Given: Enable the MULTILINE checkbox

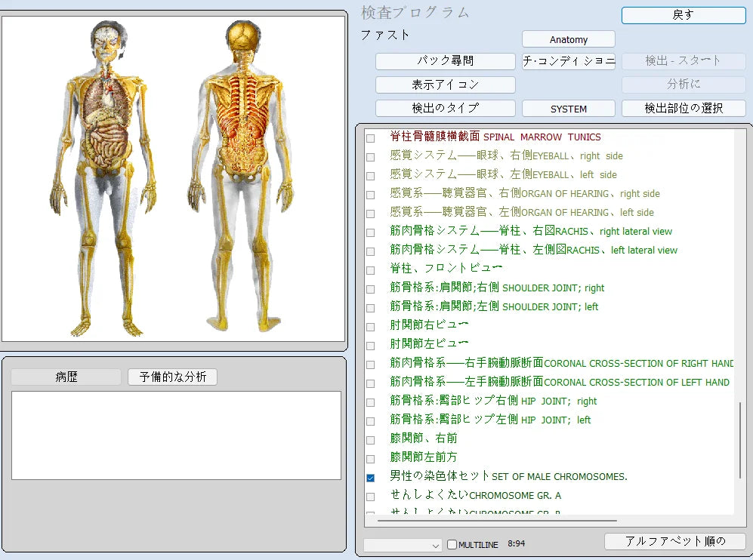Looking at the screenshot, I should (x=452, y=545).
